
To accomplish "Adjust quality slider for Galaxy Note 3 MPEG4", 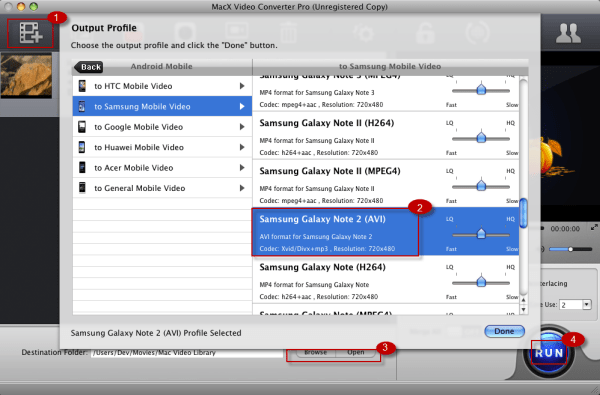I will click(x=481, y=90).
